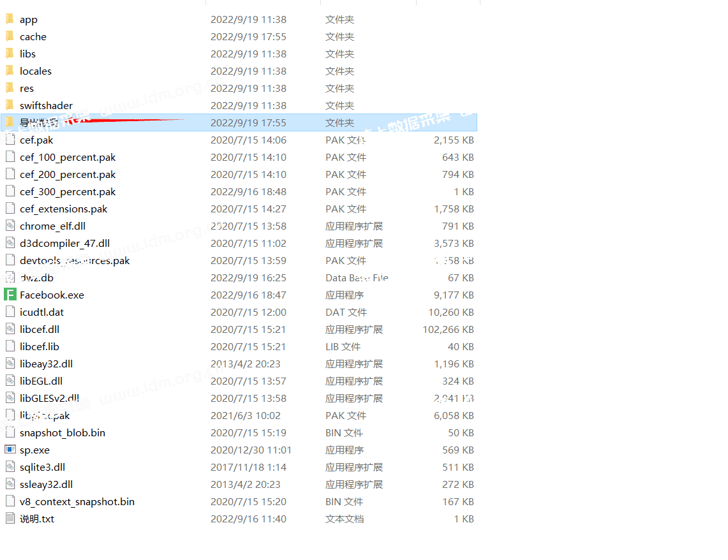
Task: Click the cef_100_percent.pak file icon
Action: (x=10, y=157)
